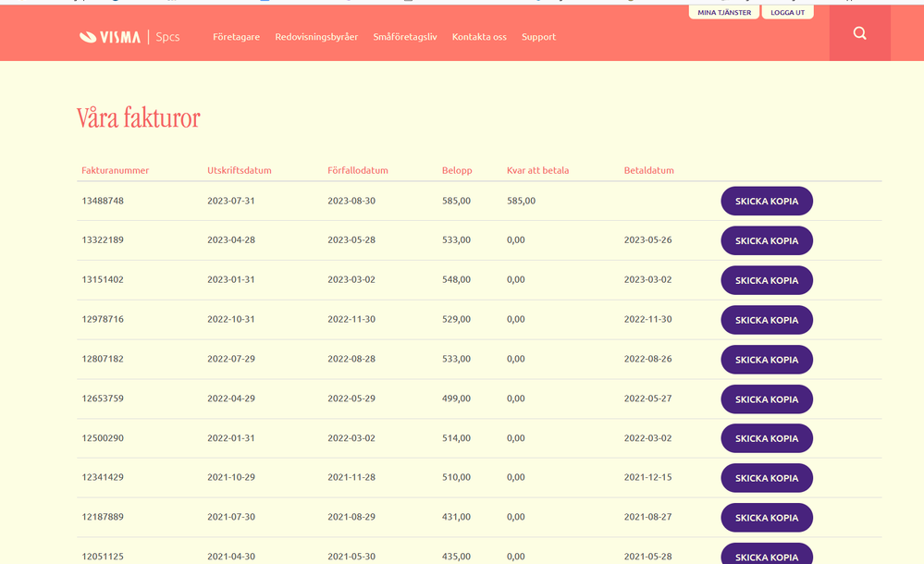Send copy of invoice 12341429
The width and height of the screenshot is (924, 564).
coord(767,478)
